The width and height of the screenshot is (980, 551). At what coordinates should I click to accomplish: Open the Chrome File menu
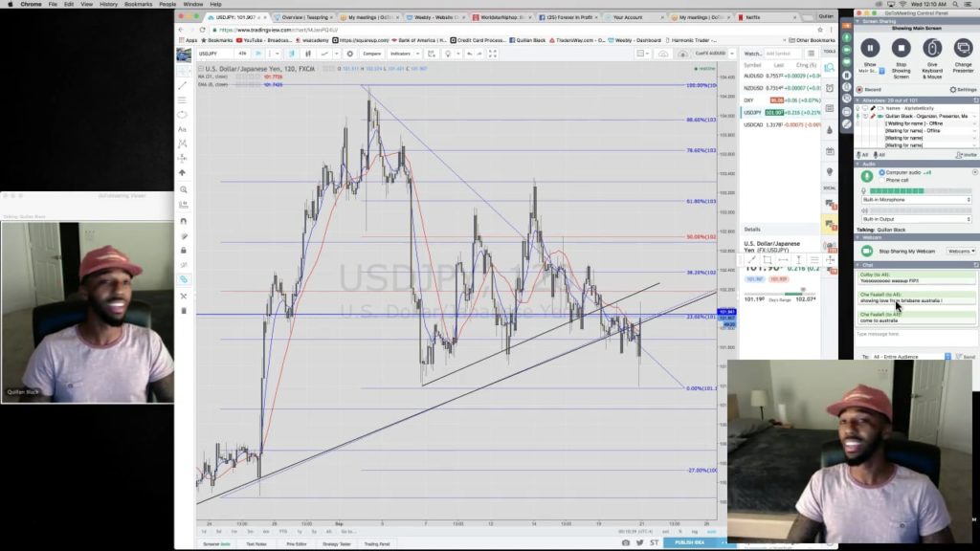click(53, 5)
